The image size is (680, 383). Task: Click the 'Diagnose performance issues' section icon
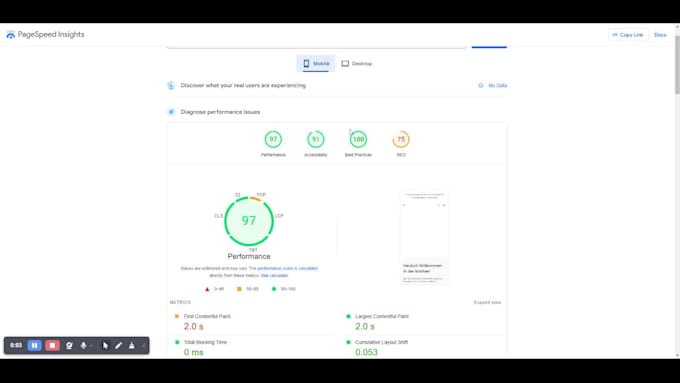coord(171,112)
